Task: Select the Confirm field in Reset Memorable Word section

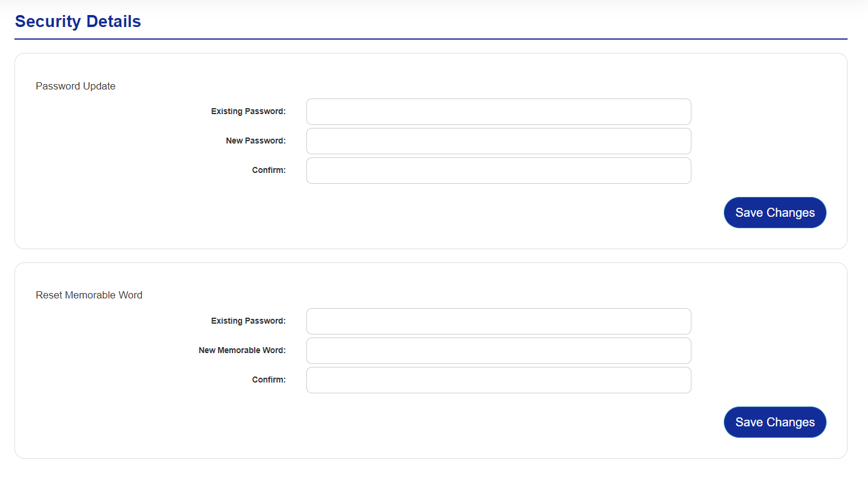Action: pos(499,380)
